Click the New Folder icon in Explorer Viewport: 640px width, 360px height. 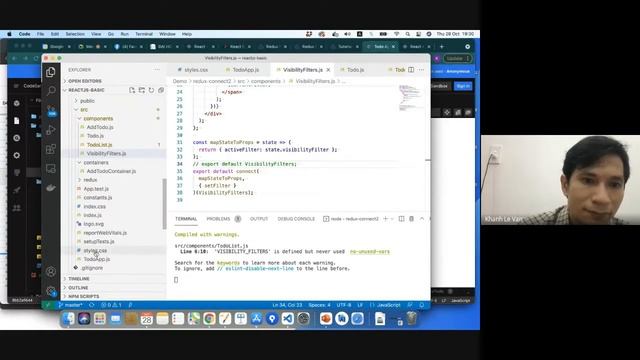tap(142, 90)
